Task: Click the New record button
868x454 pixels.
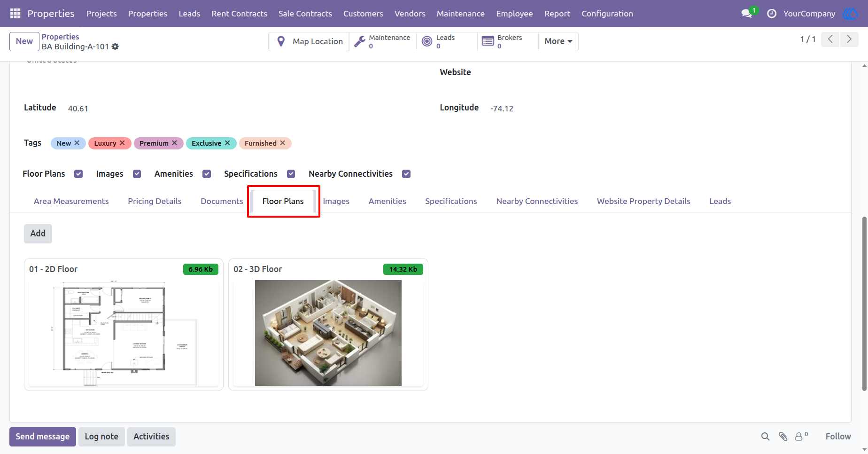Action: (24, 41)
